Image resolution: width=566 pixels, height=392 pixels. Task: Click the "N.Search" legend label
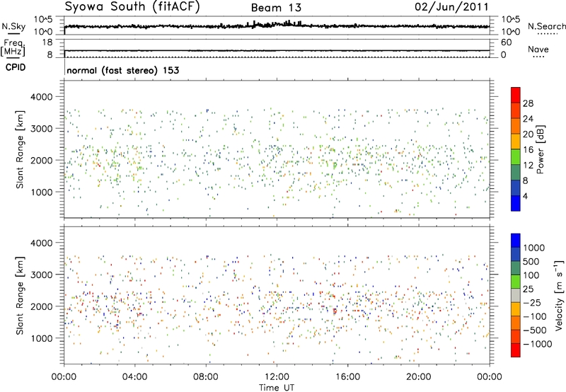[546, 26]
